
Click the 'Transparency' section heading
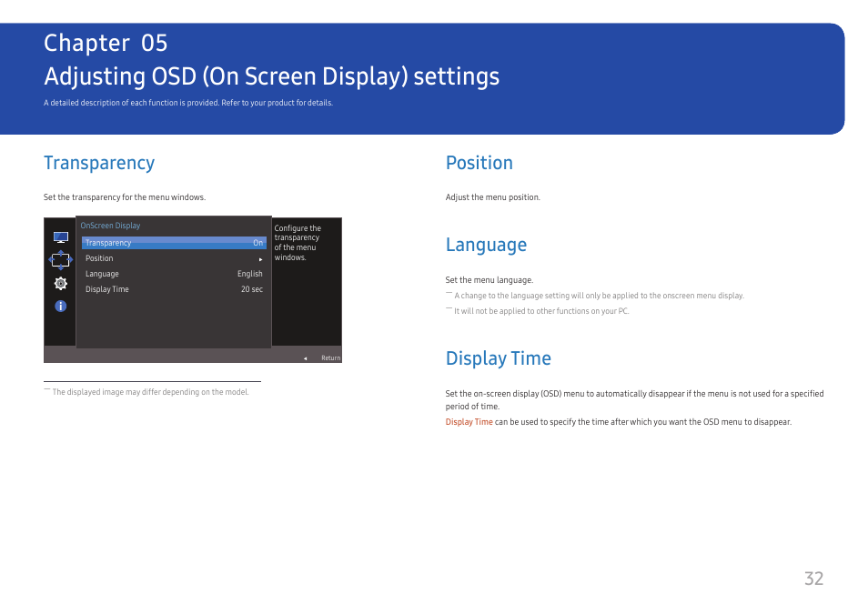[x=99, y=164]
